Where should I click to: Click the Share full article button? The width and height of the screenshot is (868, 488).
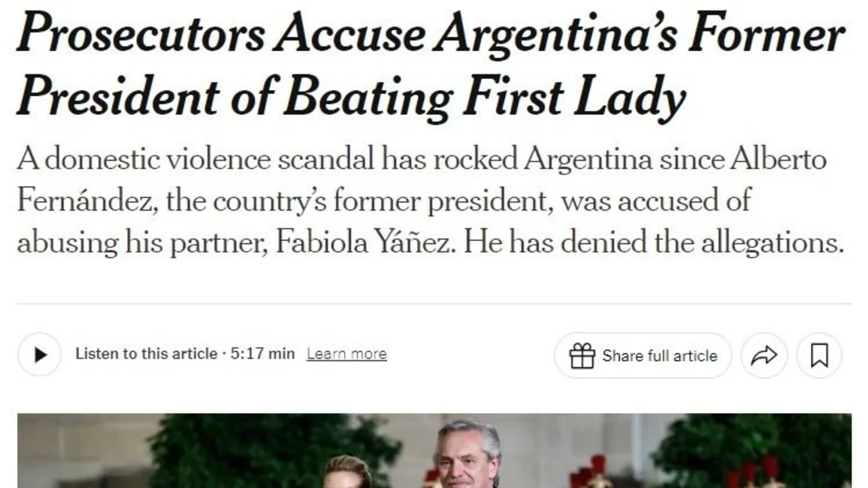pyautogui.click(x=643, y=355)
